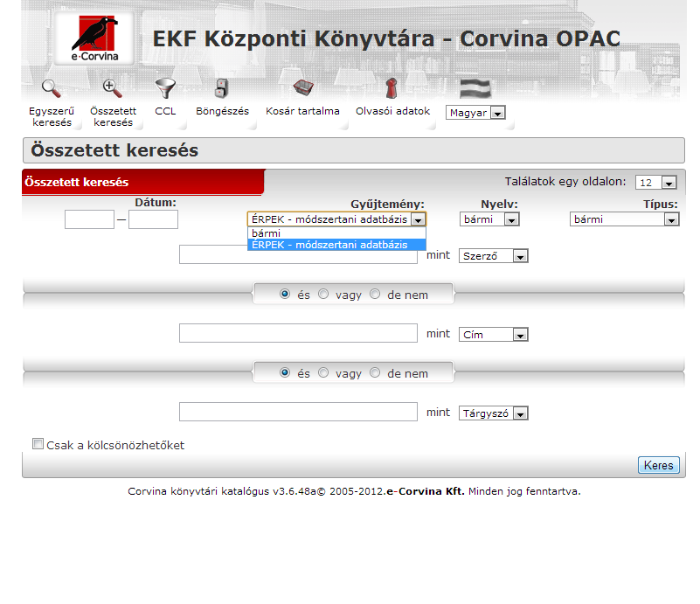This screenshot has width=700, height=604.
Task: Open the basket icon for Kosár tartalma
Action: (303, 87)
